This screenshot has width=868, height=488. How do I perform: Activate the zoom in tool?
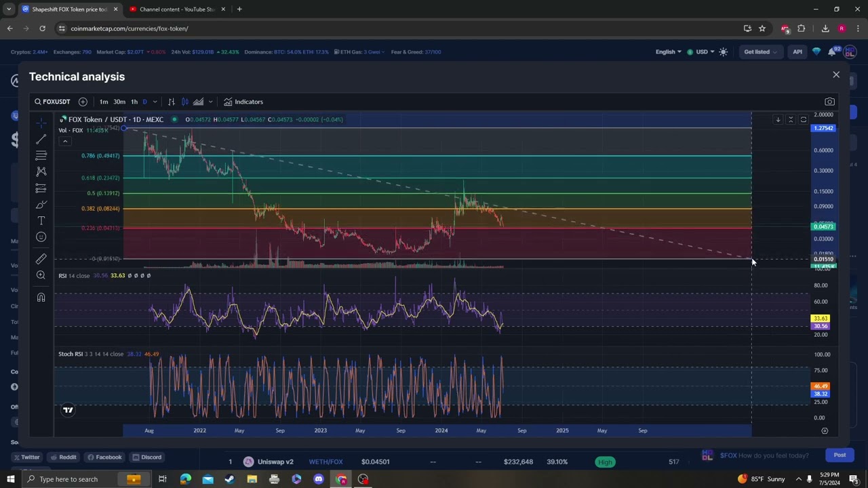(x=41, y=275)
